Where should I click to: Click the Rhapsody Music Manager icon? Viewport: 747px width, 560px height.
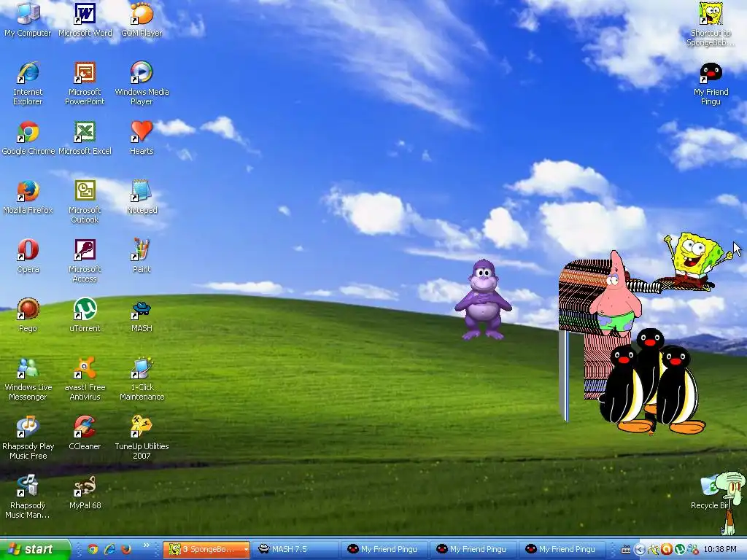pyautogui.click(x=28, y=497)
